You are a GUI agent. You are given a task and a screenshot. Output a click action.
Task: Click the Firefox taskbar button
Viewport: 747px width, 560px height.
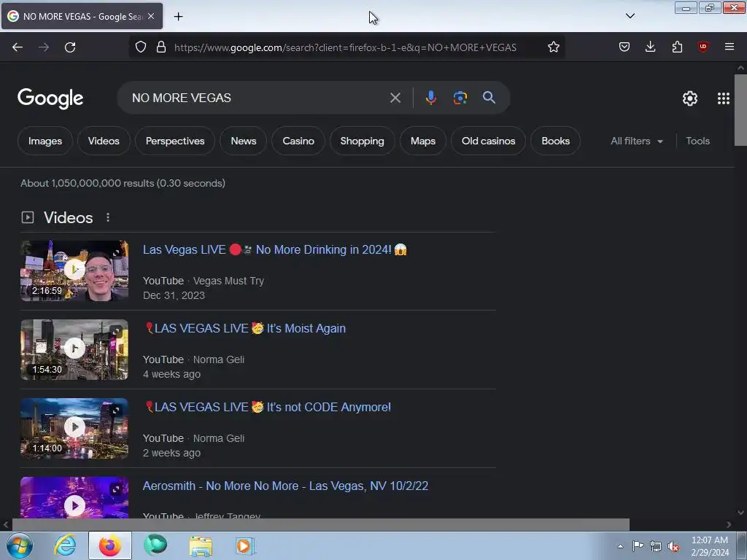110,545
